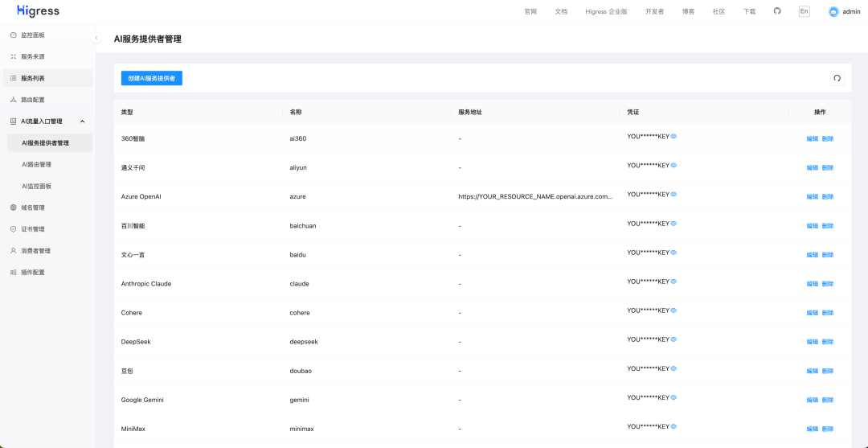This screenshot has width=868, height=448.
Task: Show the doubao credential key
Action: [674, 368]
